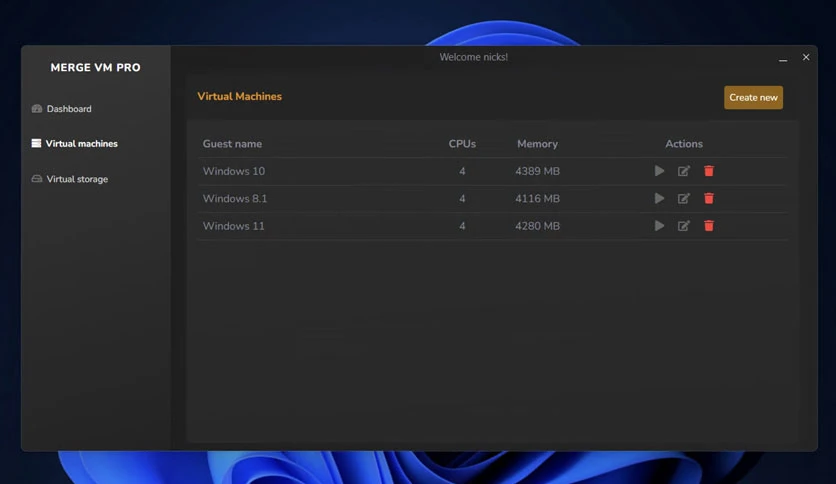Click the 4116 MB memory value

[x=537, y=198]
